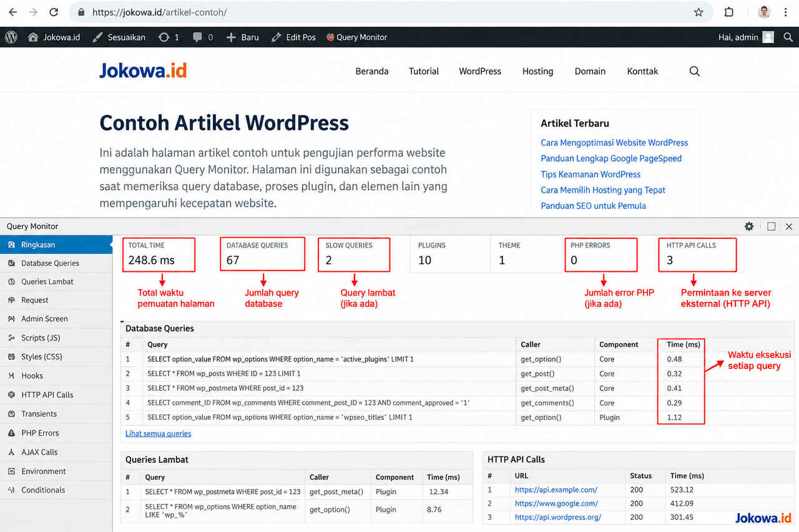Click the Lihat semua queries link
799x532 pixels.
(x=159, y=433)
